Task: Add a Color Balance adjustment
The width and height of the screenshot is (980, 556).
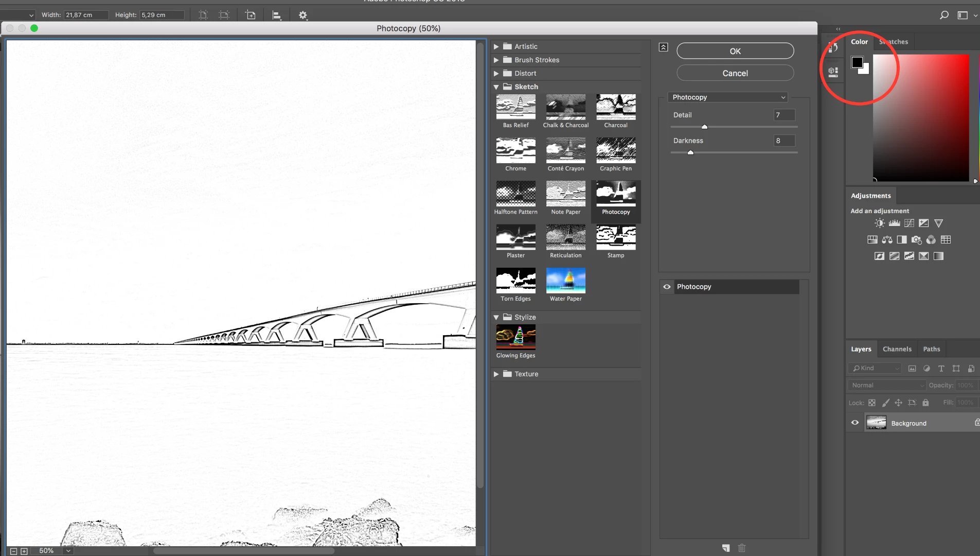Action: click(887, 239)
